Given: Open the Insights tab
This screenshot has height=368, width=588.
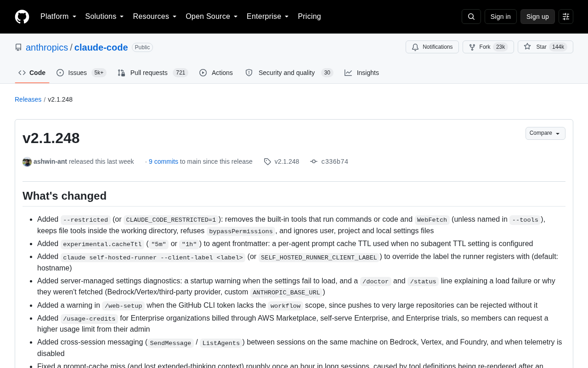Looking at the screenshot, I should click(362, 73).
